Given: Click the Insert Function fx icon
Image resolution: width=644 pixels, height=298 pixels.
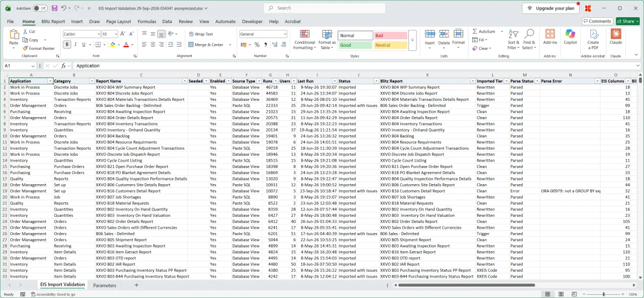Looking at the screenshot, I should 63,66.
